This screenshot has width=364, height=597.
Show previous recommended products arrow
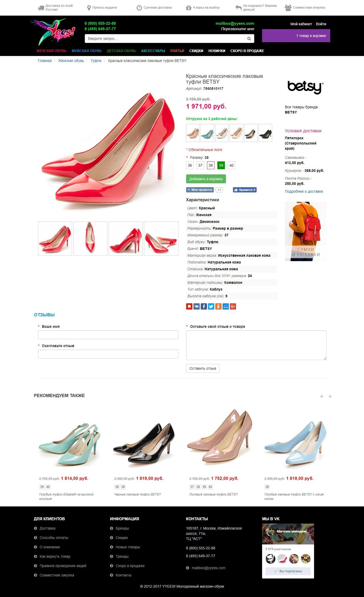coord(322,396)
